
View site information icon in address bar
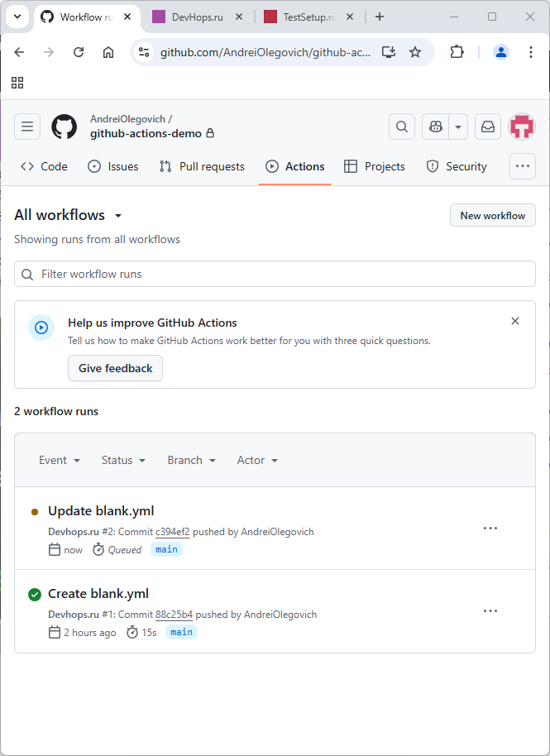(x=144, y=52)
